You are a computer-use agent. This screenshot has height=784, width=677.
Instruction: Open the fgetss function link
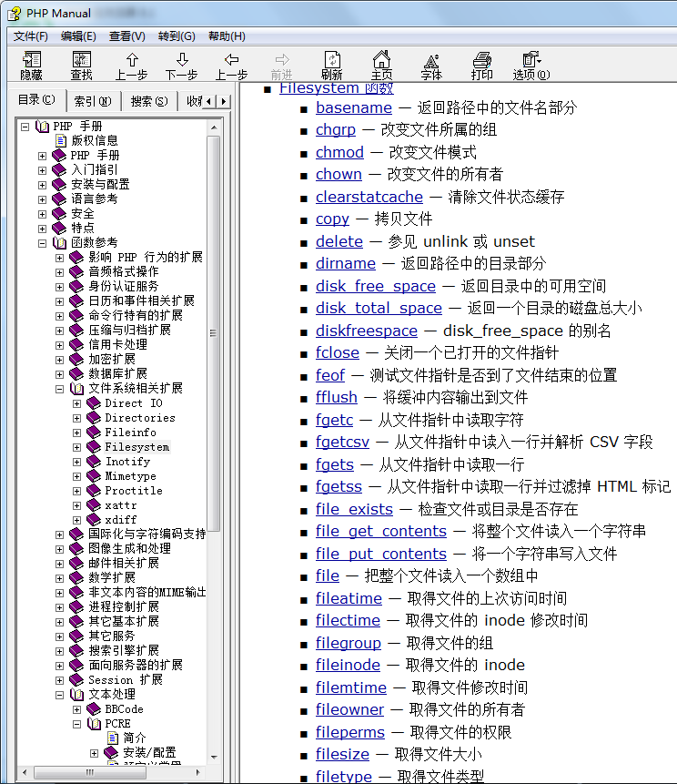338,486
